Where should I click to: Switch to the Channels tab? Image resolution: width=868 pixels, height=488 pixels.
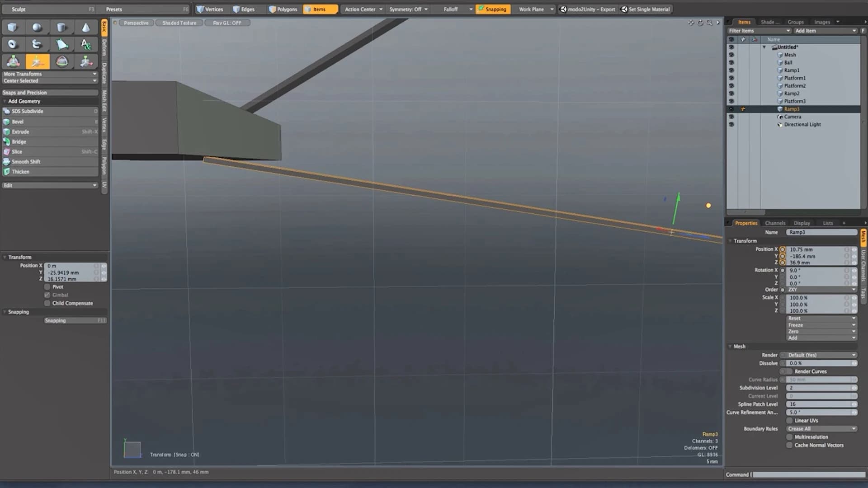coord(775,223)
